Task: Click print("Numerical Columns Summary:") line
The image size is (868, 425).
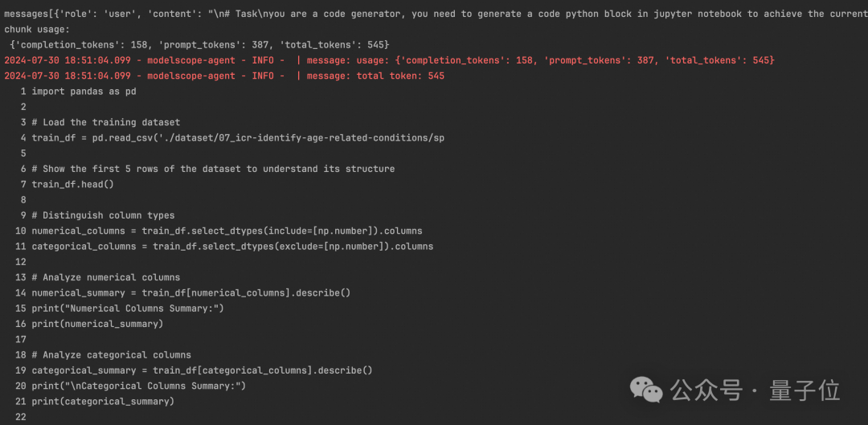Action: [127, 309]
